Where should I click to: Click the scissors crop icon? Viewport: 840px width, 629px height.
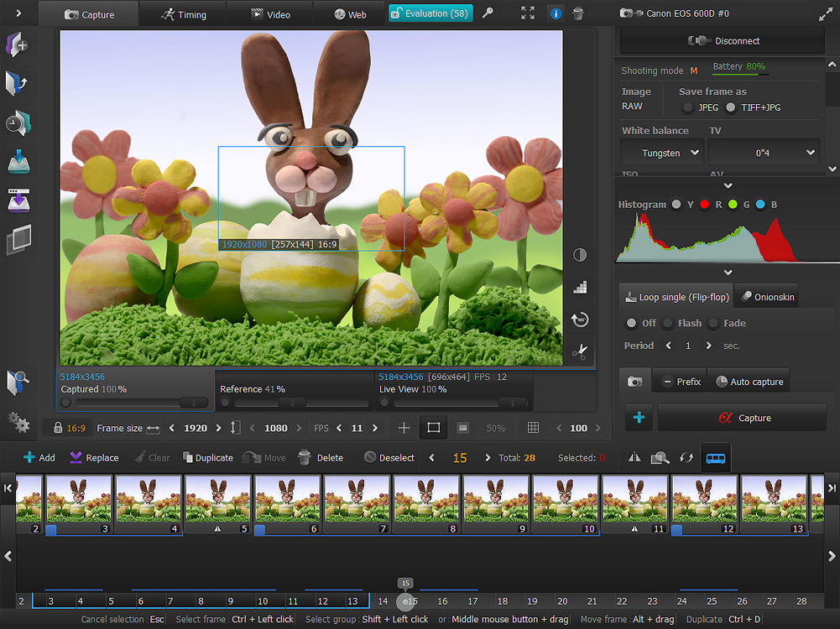pyautogui.click(x=579, y=351)
